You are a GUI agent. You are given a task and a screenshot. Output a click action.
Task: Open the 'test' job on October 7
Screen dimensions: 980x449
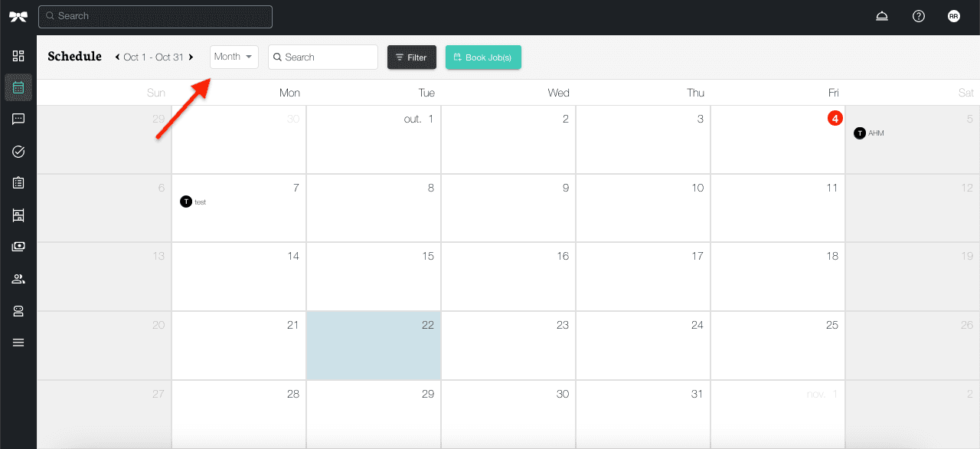[193, 202]
